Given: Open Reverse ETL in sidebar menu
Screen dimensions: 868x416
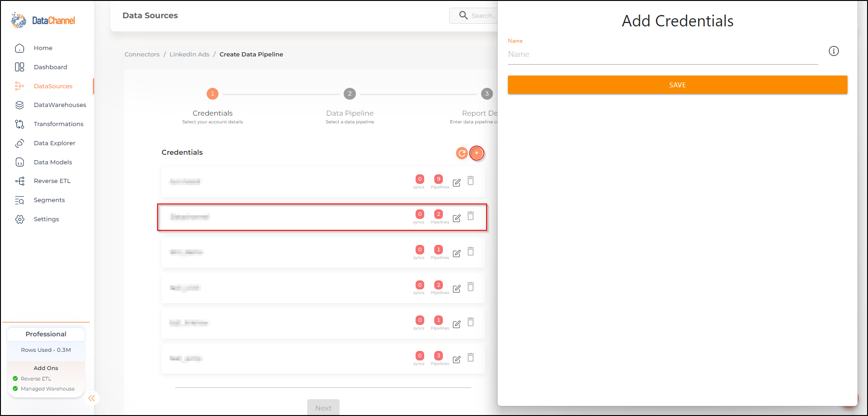Looking at the screenshot, I should click(52, 181).
